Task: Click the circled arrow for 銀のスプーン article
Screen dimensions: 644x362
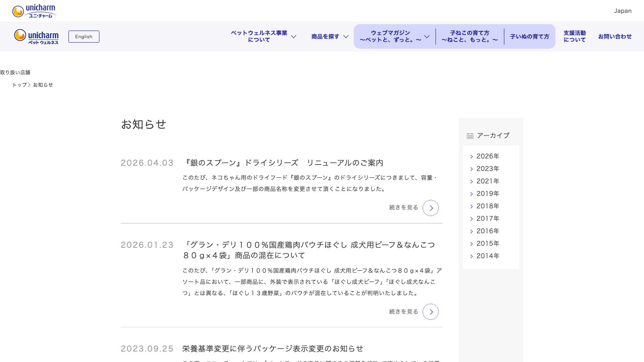Action: click(x=431, y=208)
